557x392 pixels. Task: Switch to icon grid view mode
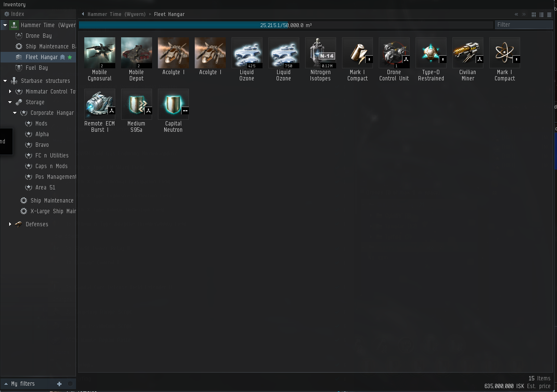coord(534,15)
